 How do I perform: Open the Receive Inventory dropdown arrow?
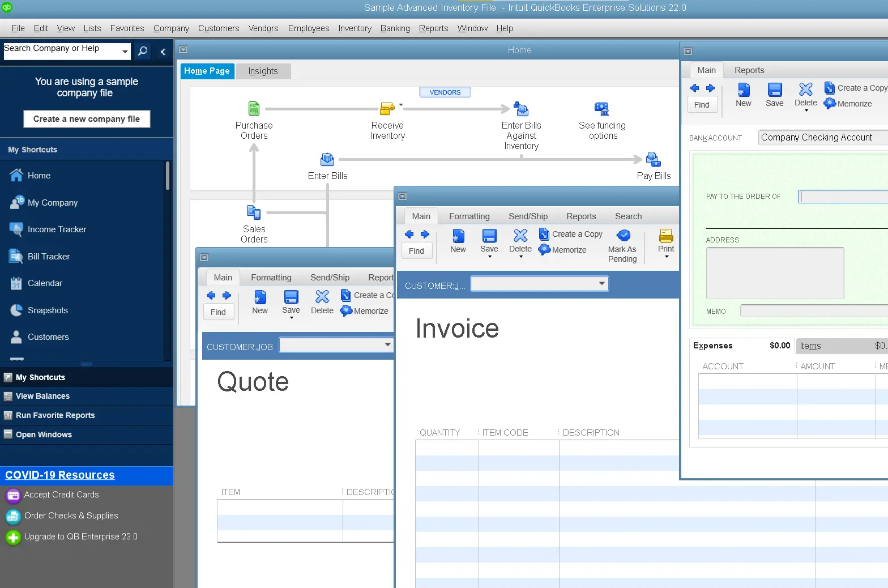point(401,105)
